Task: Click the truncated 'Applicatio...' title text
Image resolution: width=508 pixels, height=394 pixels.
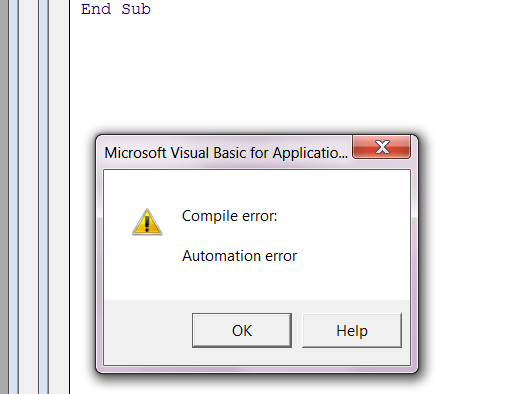Action: 310,153
